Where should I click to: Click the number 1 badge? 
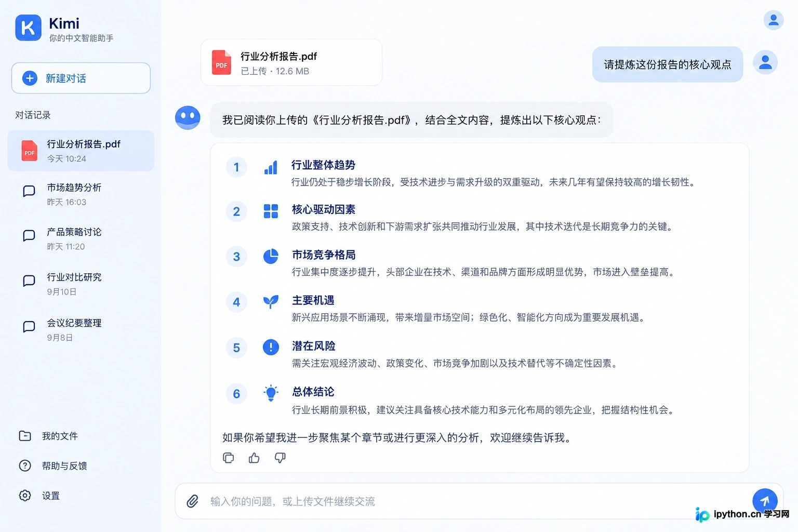236,167
